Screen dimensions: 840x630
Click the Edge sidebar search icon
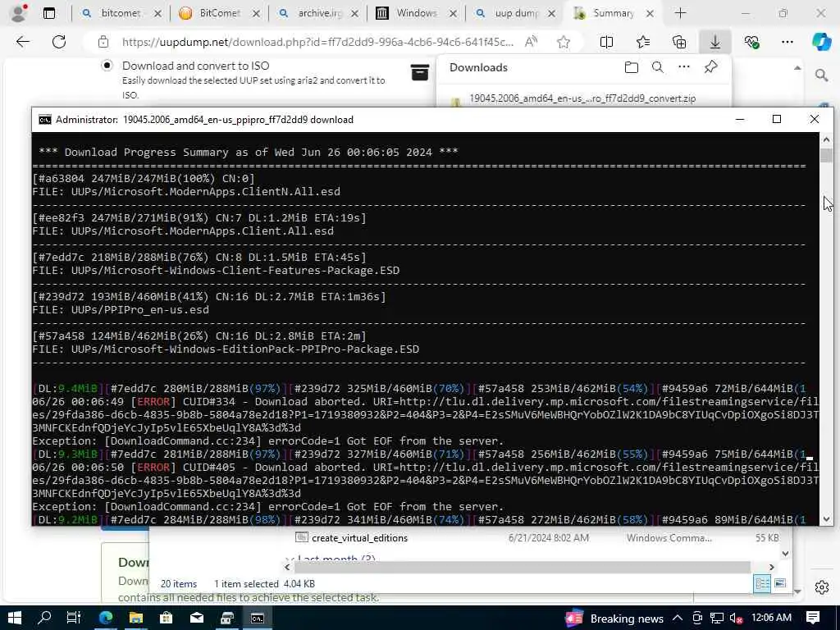pos(822,75)
